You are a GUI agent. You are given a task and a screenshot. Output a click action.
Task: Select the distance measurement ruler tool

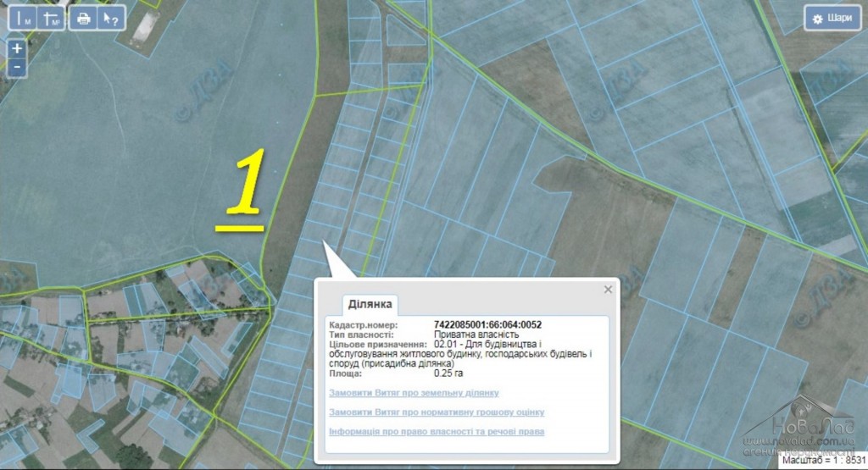(x=24, y=19)
